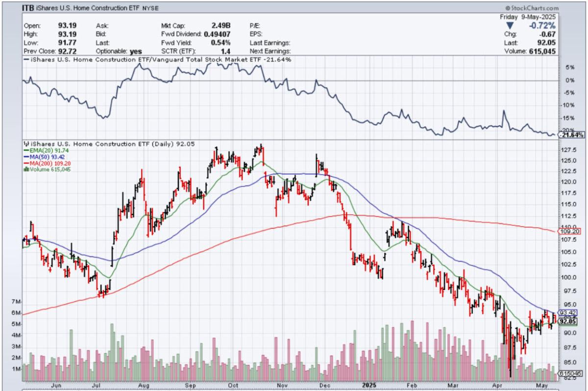588x391 pixels.
Task: Click the P/E label
Action: 255,25
